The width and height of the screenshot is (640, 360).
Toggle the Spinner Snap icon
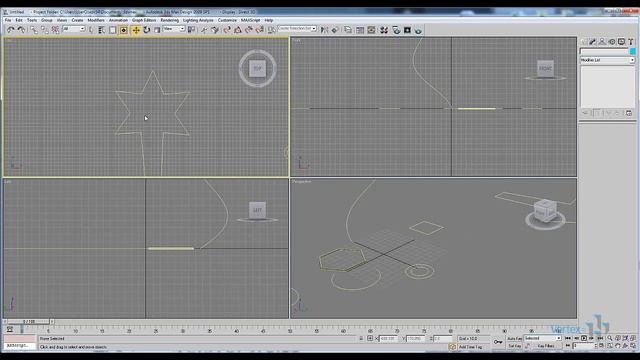259,30
